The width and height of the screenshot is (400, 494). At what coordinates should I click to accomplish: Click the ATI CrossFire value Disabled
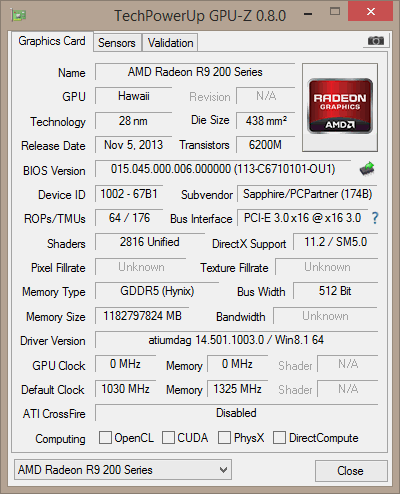(x=236, y=413)
